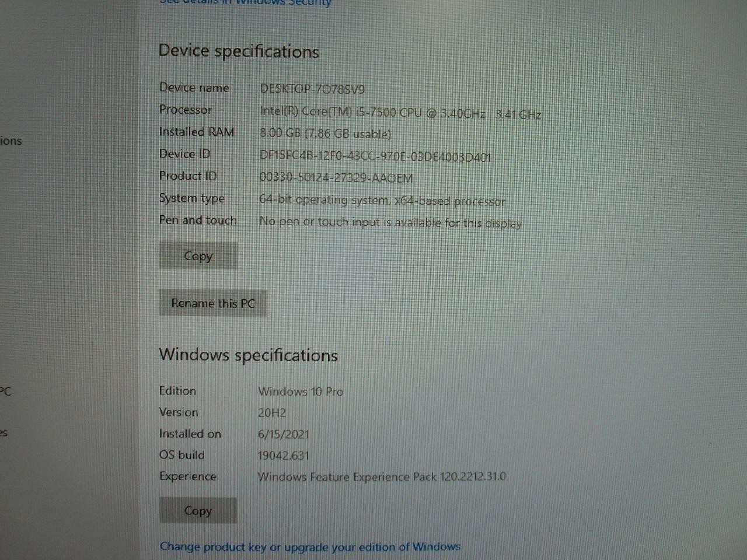Click the OS build label
This screenshot has height=560, width=747.
pos(182,455)
